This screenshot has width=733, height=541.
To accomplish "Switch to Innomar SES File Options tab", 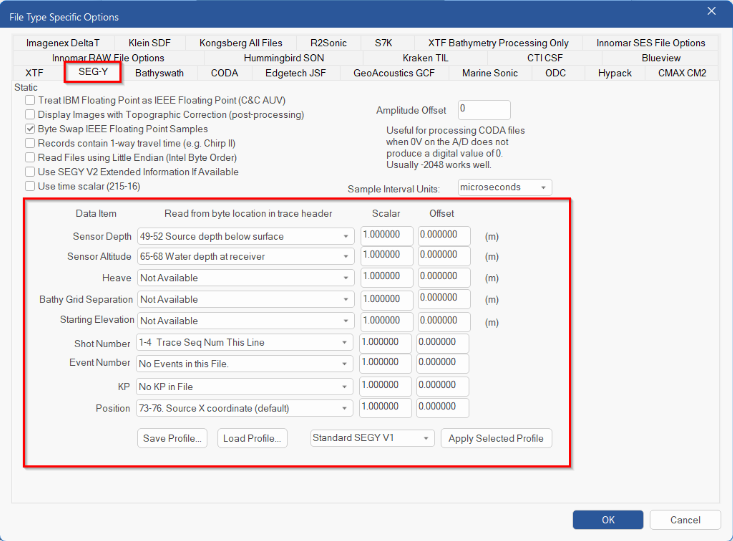I will [x=651, y=43].
